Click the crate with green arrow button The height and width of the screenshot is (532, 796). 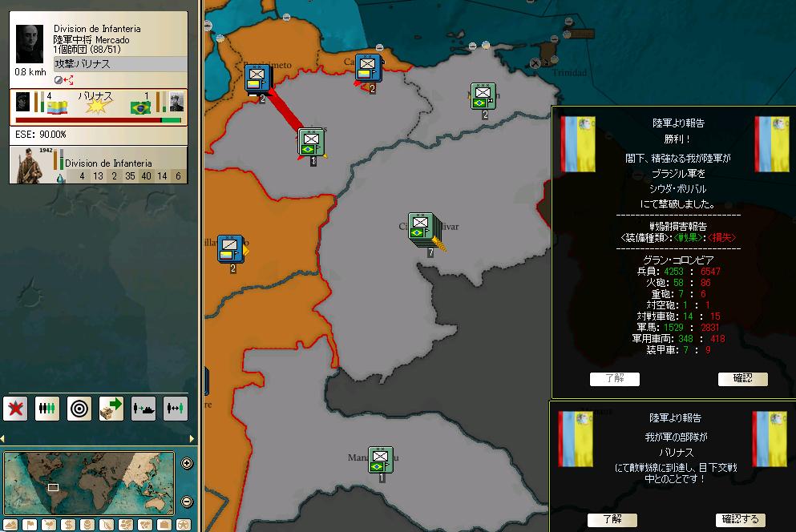coord(111,408)
